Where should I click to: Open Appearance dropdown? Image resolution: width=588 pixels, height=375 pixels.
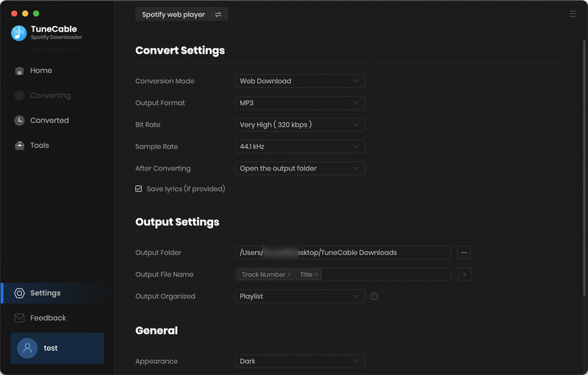pos(300,361)
